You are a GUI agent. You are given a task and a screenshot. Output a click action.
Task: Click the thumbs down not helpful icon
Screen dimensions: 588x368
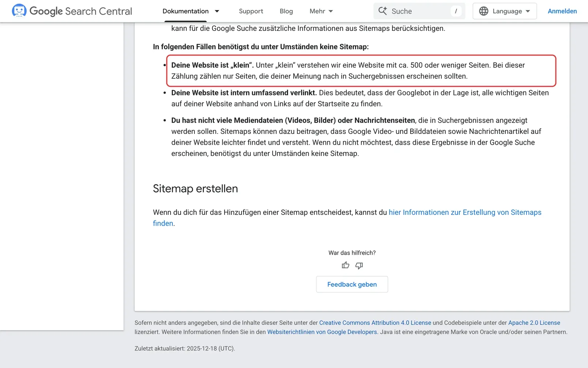(359, 265)
